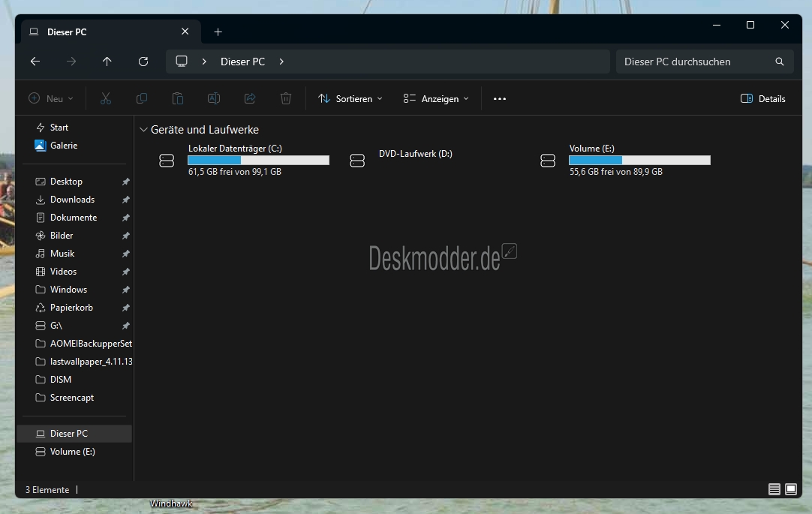Switch to the details list view icon
Image resolution: width=812 pixels, height=514 pixels.
774,489
